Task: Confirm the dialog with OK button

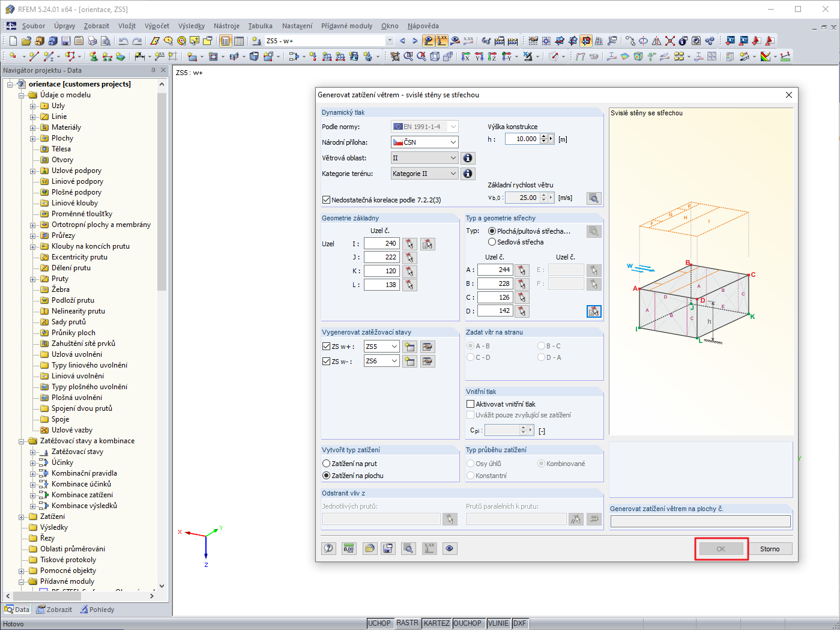Action: click(x=721, y=549)
